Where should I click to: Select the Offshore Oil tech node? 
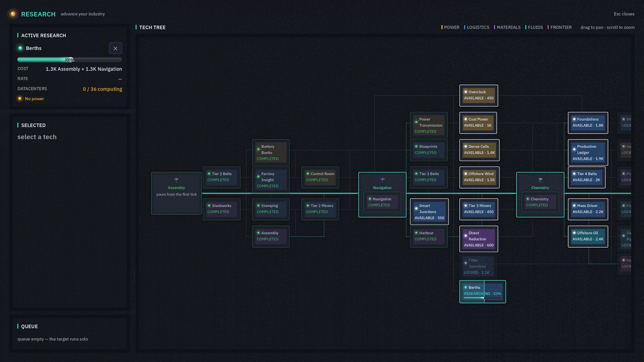(588, 237)
